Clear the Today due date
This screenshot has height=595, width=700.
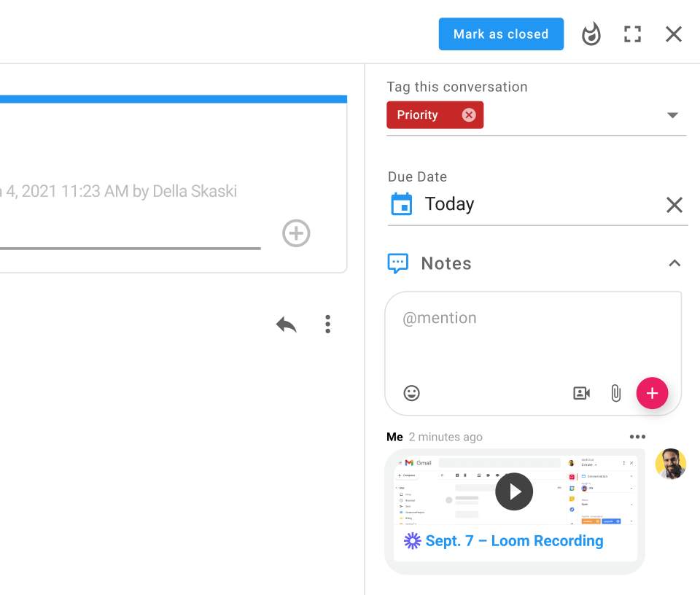[674, 205]
